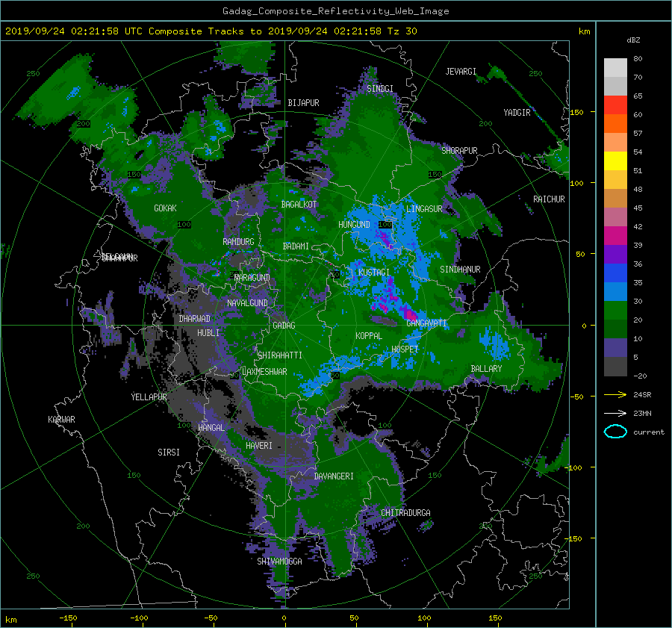Image resolution: width=672 pixels, height=628 pixels.
Task: Click the '2019/09/24 02:21:58 UTC' timestamp text
Action: pyautogui.click(x=74, y=31)
